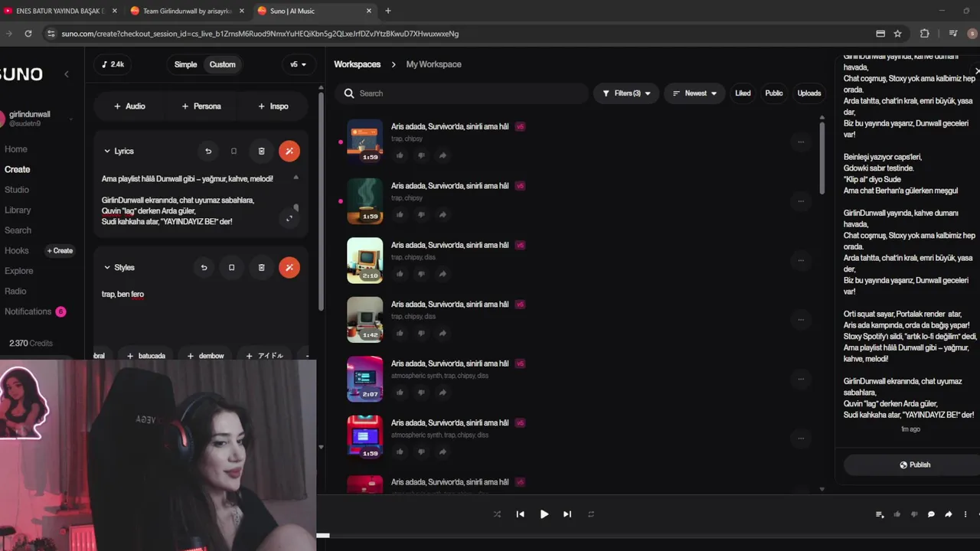The width and height of the screenshot is (980, 551).
Task: Like the 1:42 duration song
Action: coord(400,333)
